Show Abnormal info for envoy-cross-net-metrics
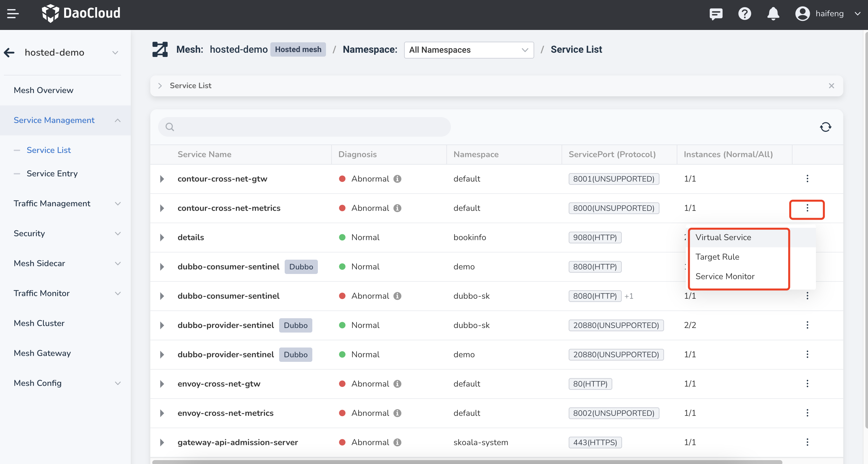This screenshot has width=868, height=464. click(397, 413)
